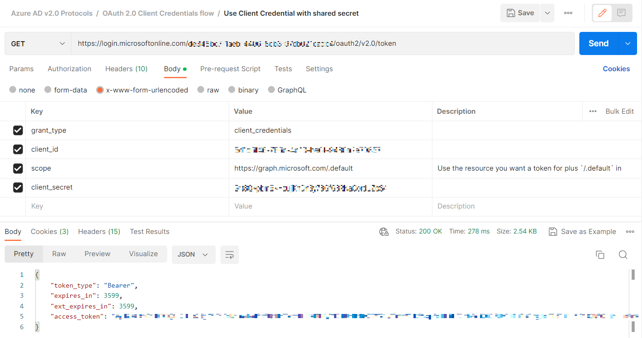The width and height of the screenshot is (644, 338).
Task: Expand the Send button dropdown arrow
Action: tap(627, 43)
